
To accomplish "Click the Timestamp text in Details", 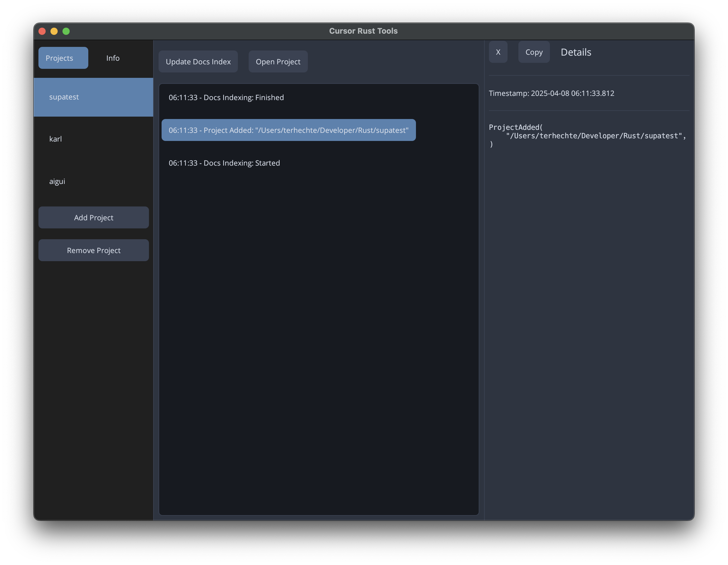I will 551,93.
